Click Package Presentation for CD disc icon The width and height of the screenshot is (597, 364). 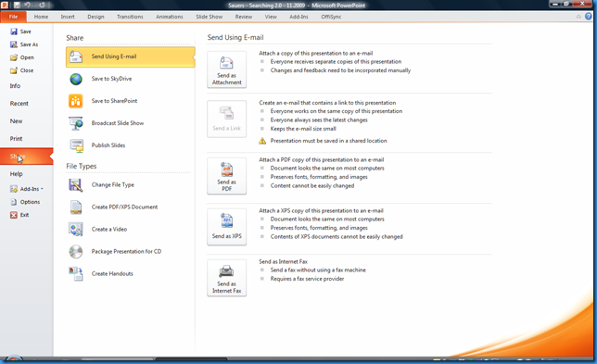[76, 251]
